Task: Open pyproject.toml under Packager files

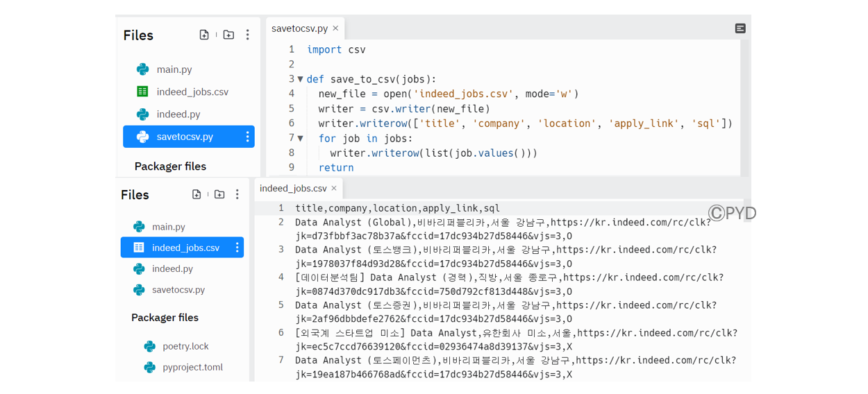Action: tap(193, 367)
